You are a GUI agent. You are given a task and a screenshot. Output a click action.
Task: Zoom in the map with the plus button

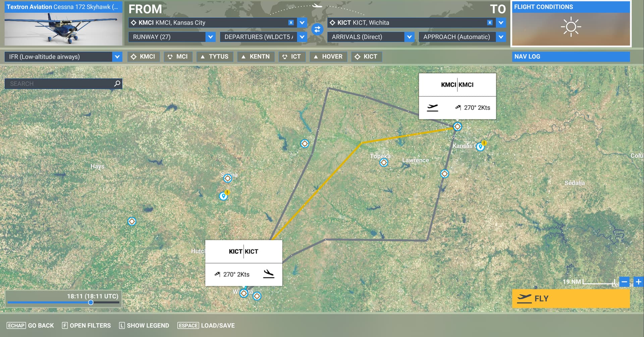click(639, 282)
